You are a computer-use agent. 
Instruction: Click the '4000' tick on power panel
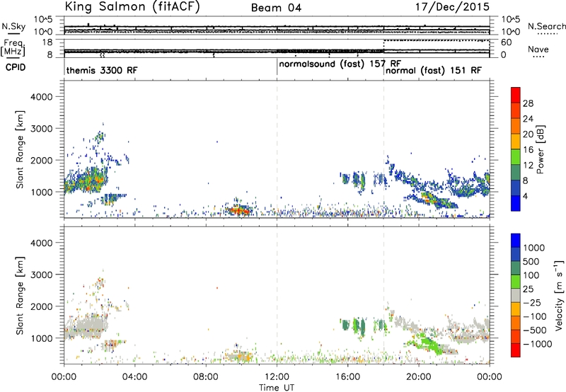[x=41, y=97]
